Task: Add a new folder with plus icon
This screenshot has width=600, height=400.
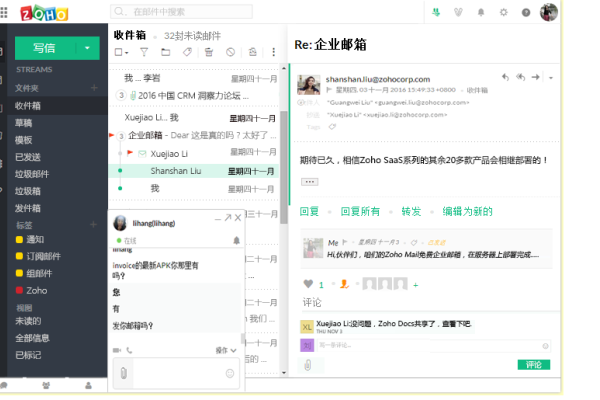Action: (94, 88)
